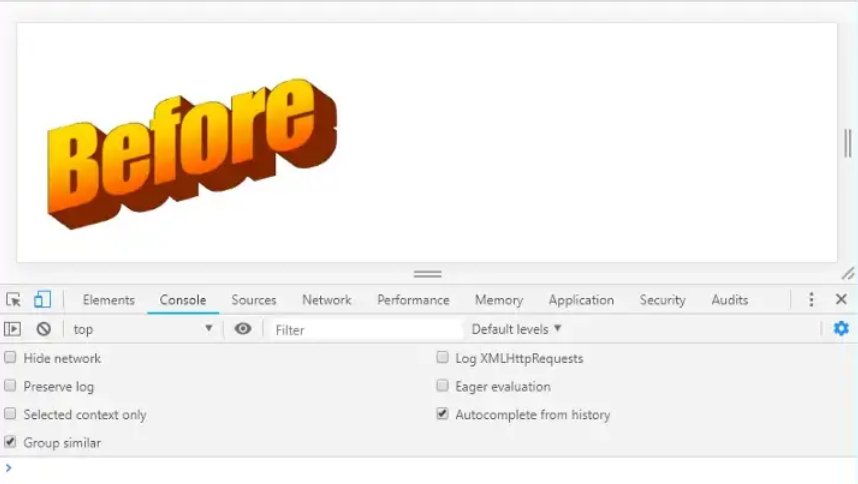Show the console sidebar icon

click(13, 329)
